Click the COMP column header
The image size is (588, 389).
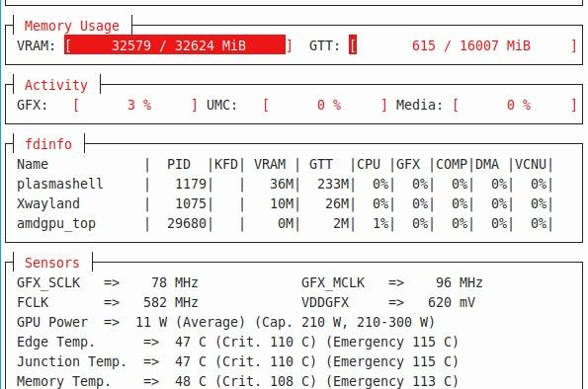(452, 164)
